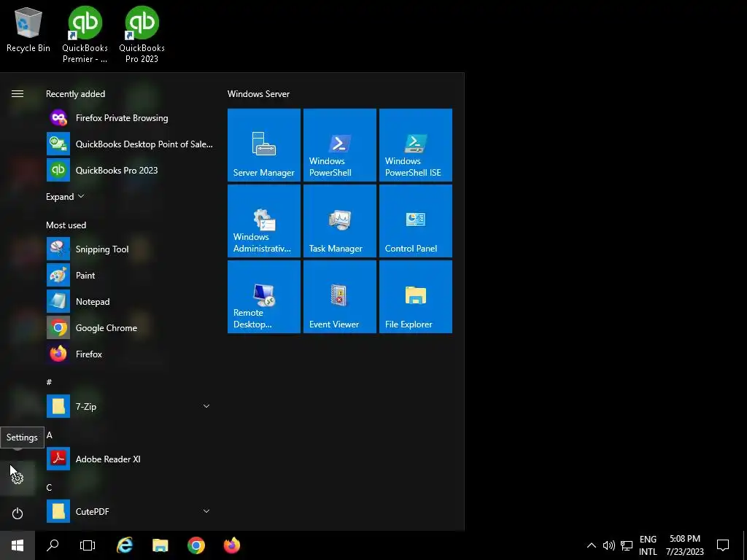This screenshot has width=747, height=560.
Task: Open Firefox Private Browsing from the list
Action: pyautogui.click(x=130, y=117)
